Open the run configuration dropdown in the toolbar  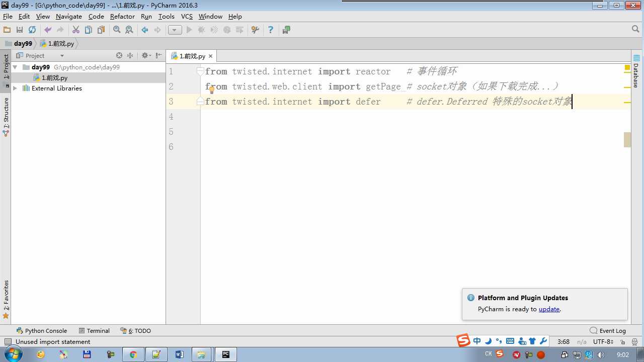(175, 30)
